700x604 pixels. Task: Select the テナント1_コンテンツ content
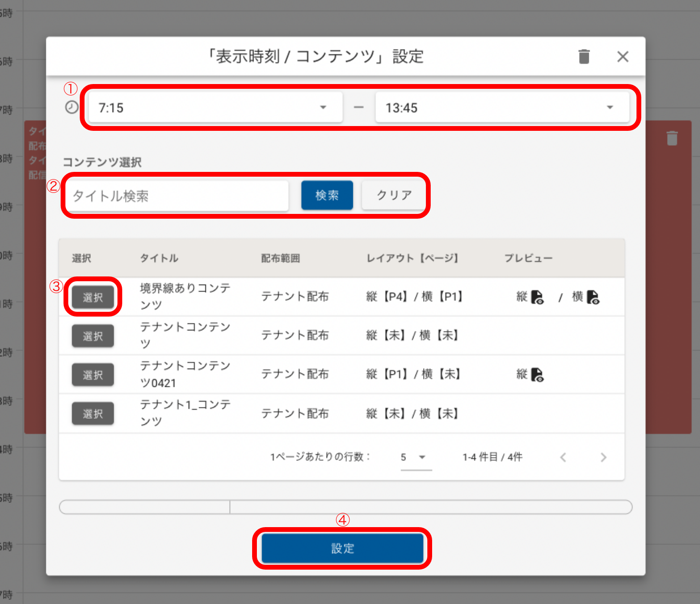coord(93,414)
